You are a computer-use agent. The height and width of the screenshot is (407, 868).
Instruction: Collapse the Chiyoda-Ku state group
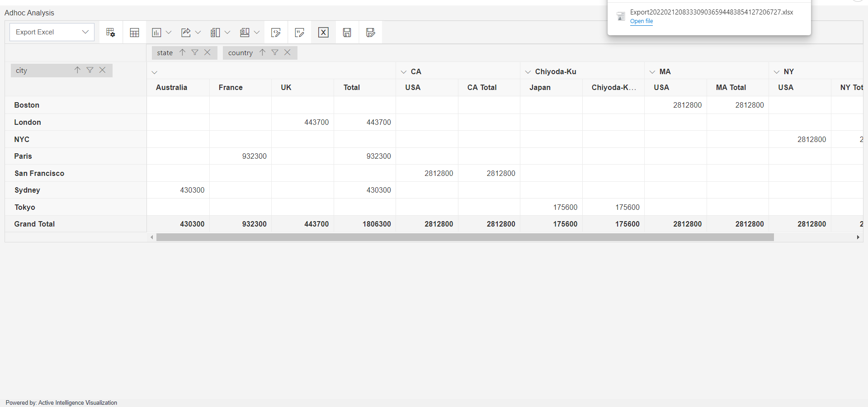[x=528, y=72]
